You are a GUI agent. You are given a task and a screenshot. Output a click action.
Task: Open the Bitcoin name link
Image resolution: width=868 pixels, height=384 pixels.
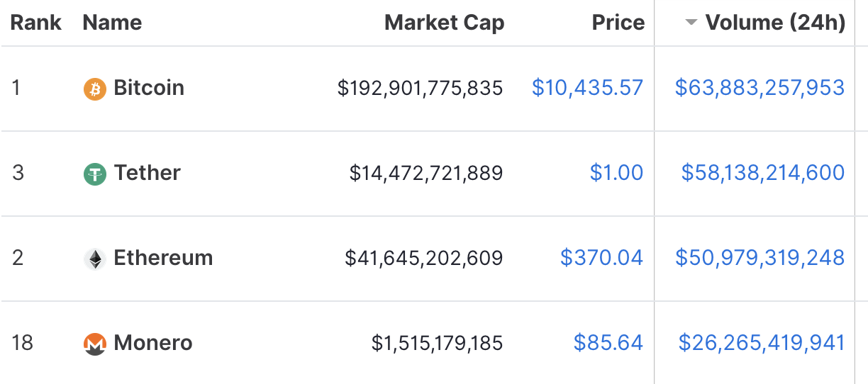[149, 88]
